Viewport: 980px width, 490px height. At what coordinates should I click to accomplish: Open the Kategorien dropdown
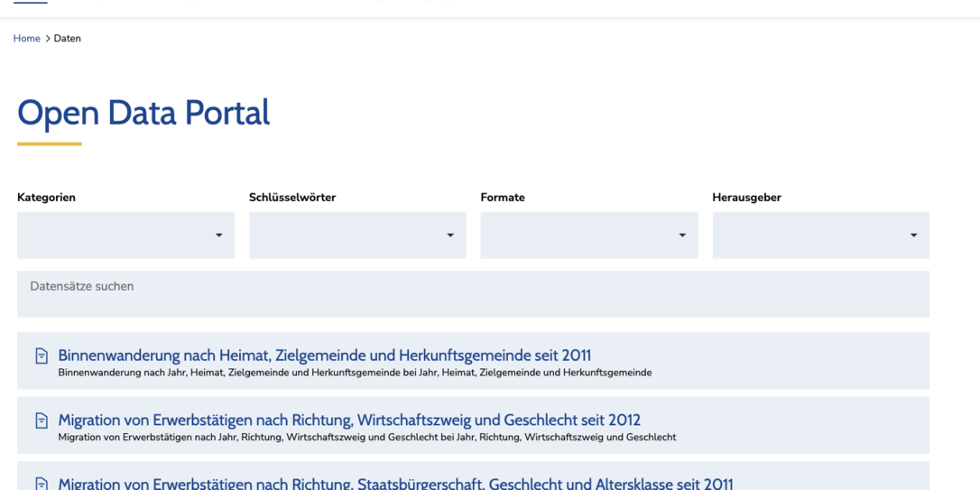coord(125,235)
